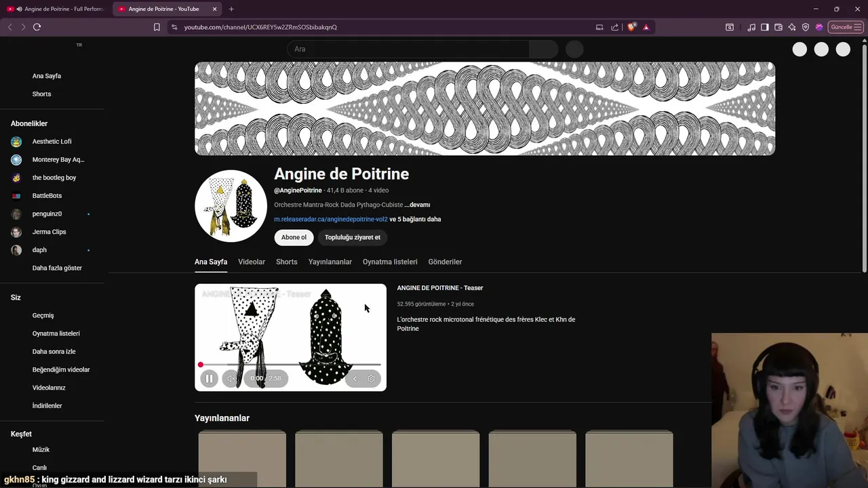
Task: Reload the page from the browser toolbar
Action: (x=37, y=27)
